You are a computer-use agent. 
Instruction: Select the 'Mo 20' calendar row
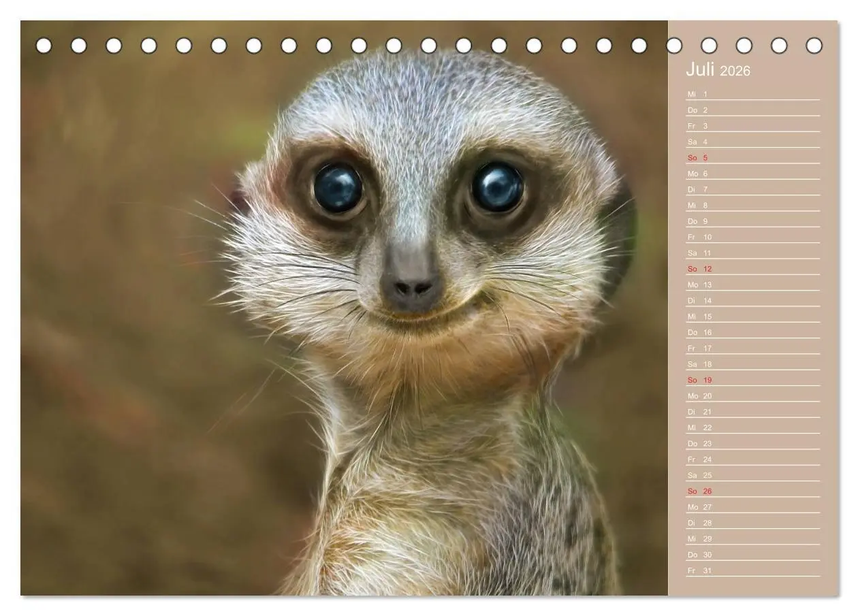pos(752,395)
